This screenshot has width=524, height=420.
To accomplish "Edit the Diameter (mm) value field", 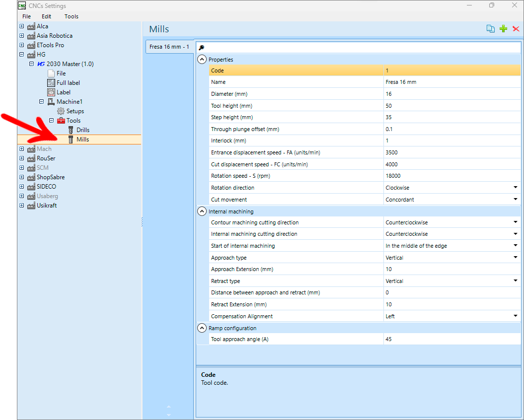I will tap(452, 94).
